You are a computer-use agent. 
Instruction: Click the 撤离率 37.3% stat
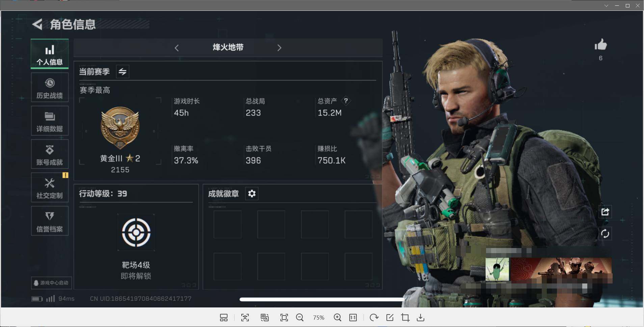(x=186, y=155)
